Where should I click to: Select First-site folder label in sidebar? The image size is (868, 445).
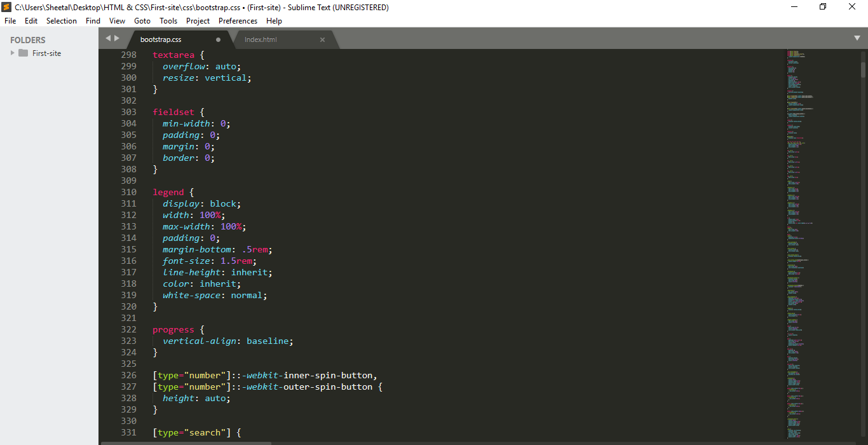(47, 53)
